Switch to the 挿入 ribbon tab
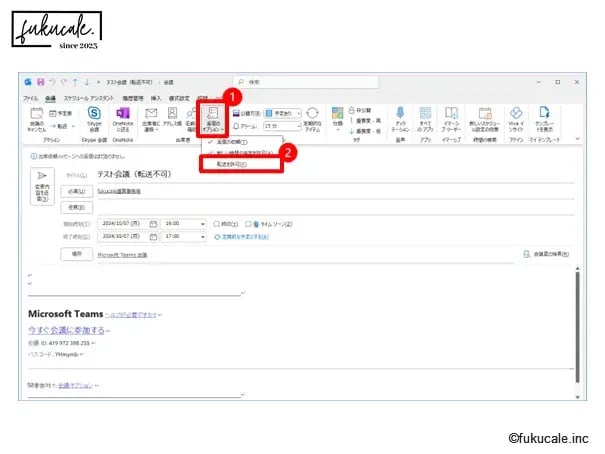 click(x=155, y=98)
